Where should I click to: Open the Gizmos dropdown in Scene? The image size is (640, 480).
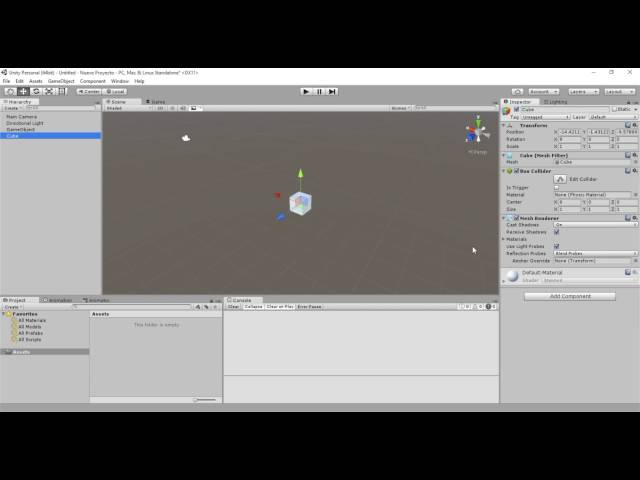(x=400, y=108)
